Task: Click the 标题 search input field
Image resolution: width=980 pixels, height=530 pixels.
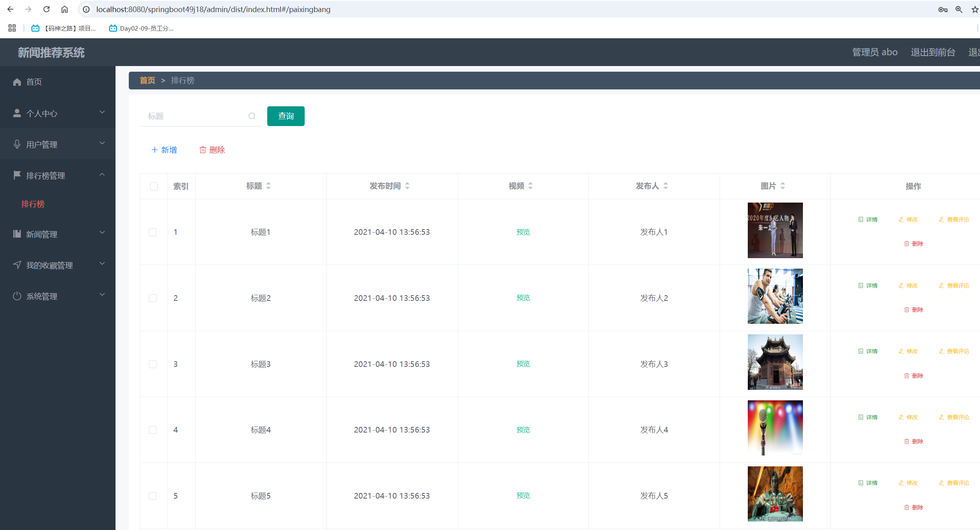Action: (200, 116)
